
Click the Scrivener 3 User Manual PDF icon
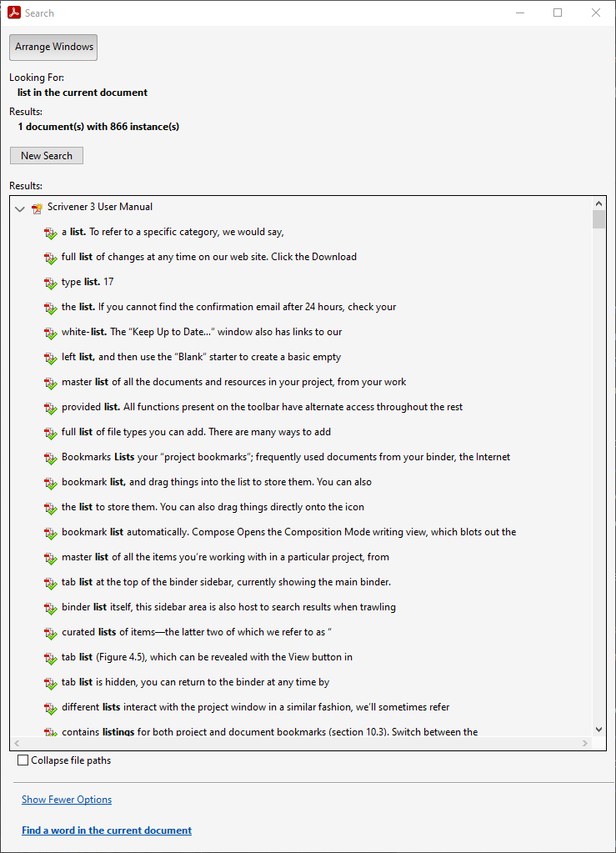[x=38, y=208]
